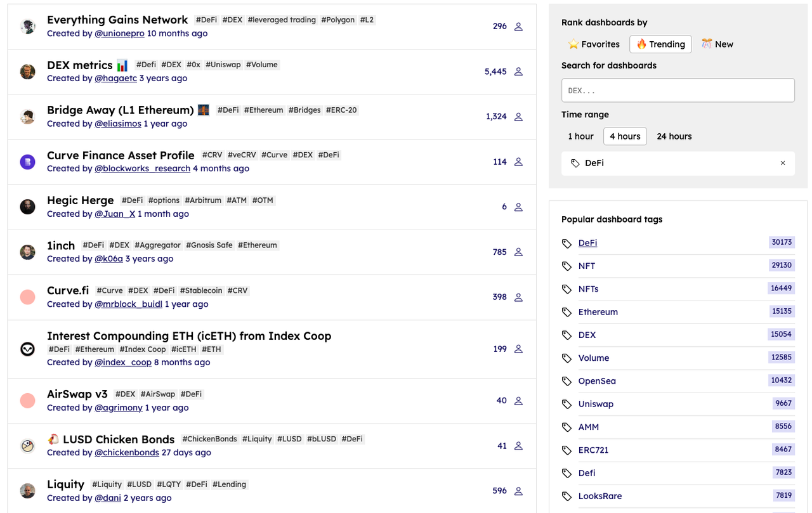The width and height of the screenshot is (812, 513).
Task: Click the tag icon next to OpenSea
Action: (566, 381)
